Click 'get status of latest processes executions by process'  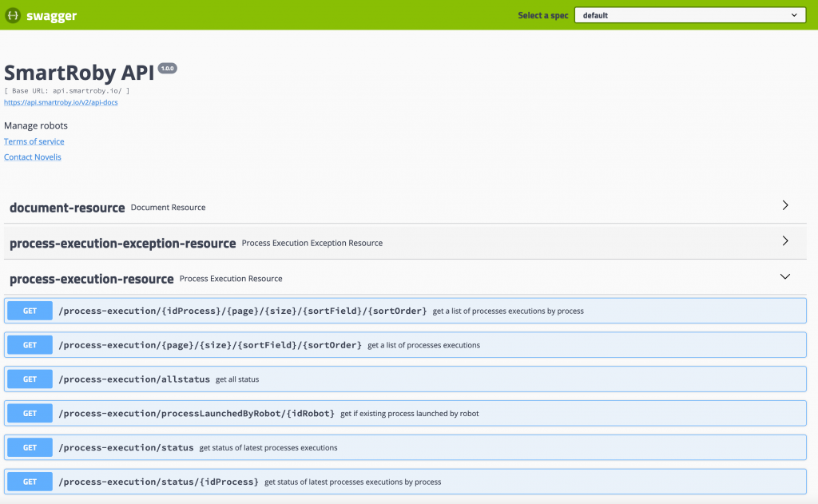(352, 482)
